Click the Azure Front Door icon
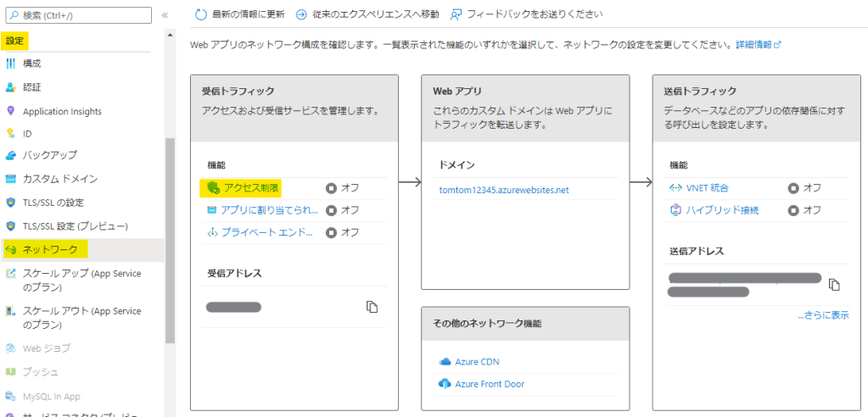Viewport: 868px width, 417px height. pyautogui.click(x=445, y=384)
